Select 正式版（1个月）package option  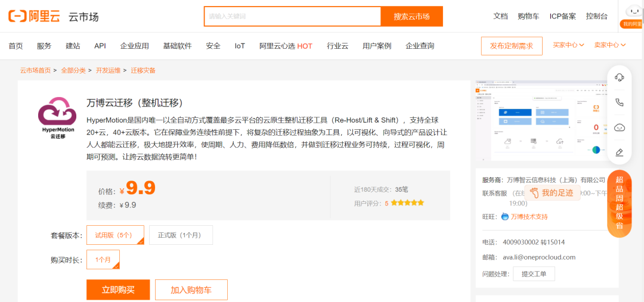click(x=181, y=235)
